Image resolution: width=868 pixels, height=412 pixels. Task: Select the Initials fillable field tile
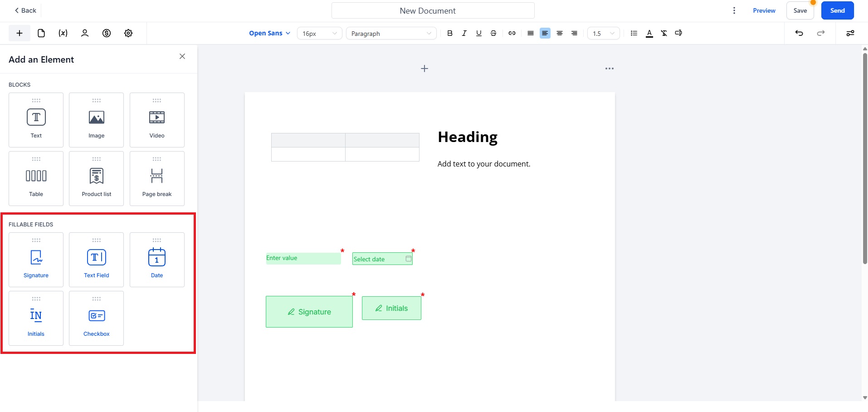[36, 318]
